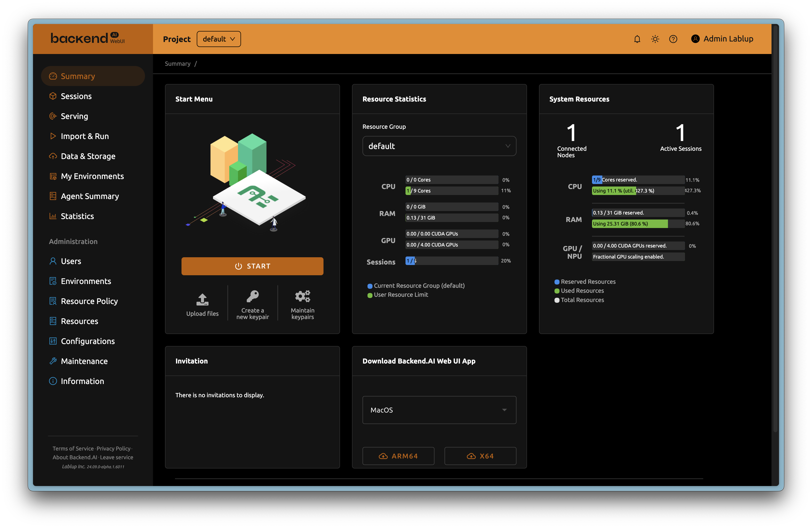Click the backend.AI WebUI logo
The image size is (812, 528).
[x=88, y=38]
